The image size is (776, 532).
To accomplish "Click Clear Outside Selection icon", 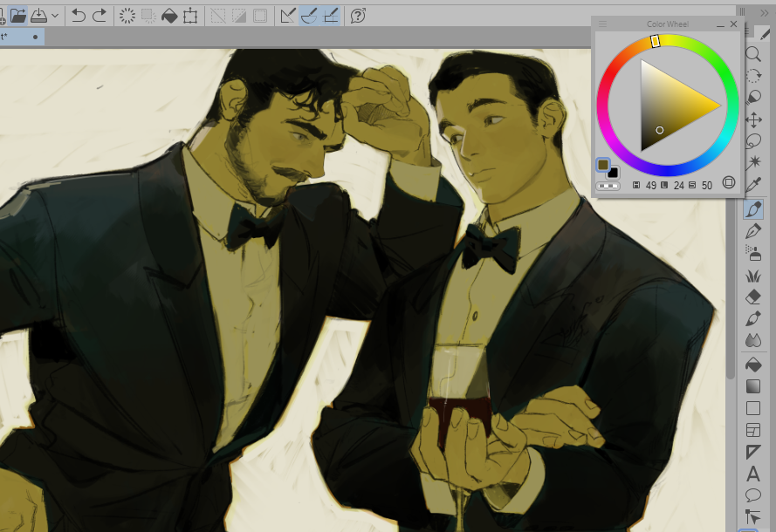I will (148, 16).
